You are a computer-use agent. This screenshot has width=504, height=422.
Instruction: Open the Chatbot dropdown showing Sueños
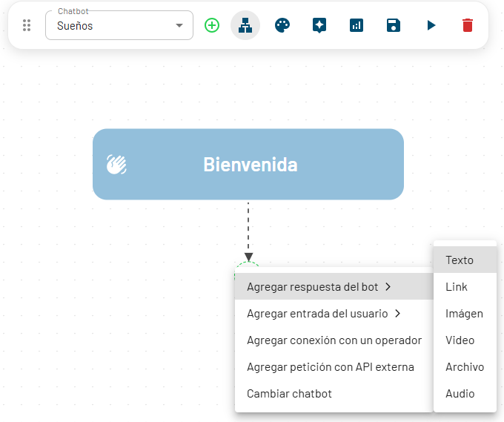[119, 25]
